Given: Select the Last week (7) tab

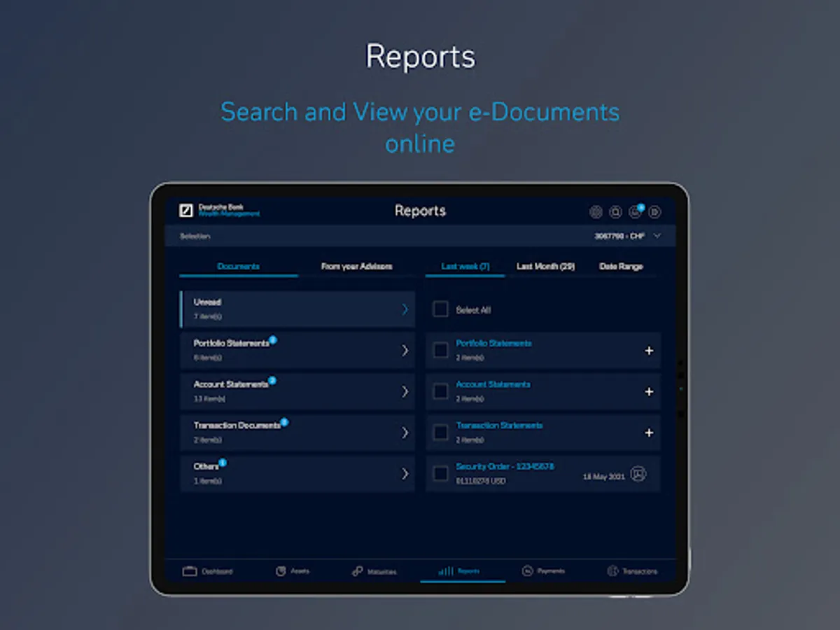Looking at the screenshot, I should [465, 267].
